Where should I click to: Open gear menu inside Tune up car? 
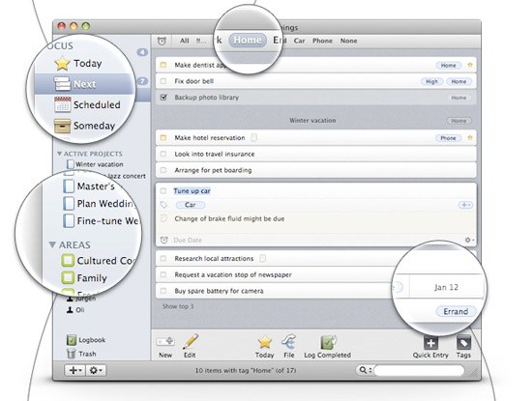469,240
